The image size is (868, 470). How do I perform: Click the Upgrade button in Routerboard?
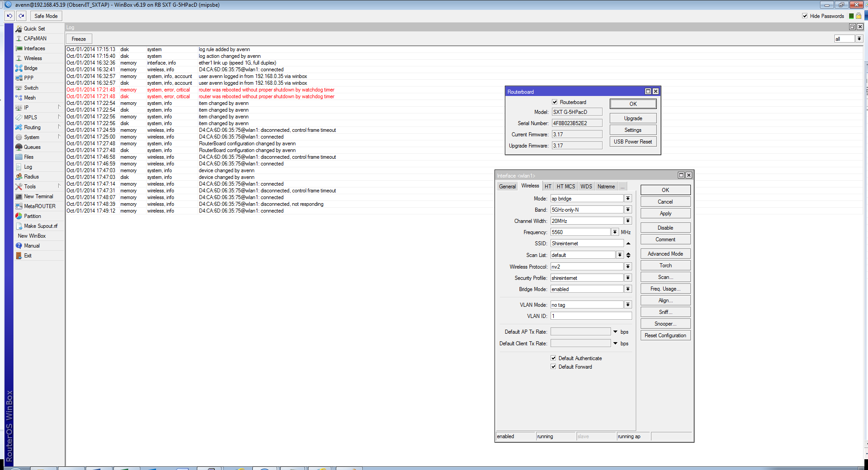coord(633,118)
